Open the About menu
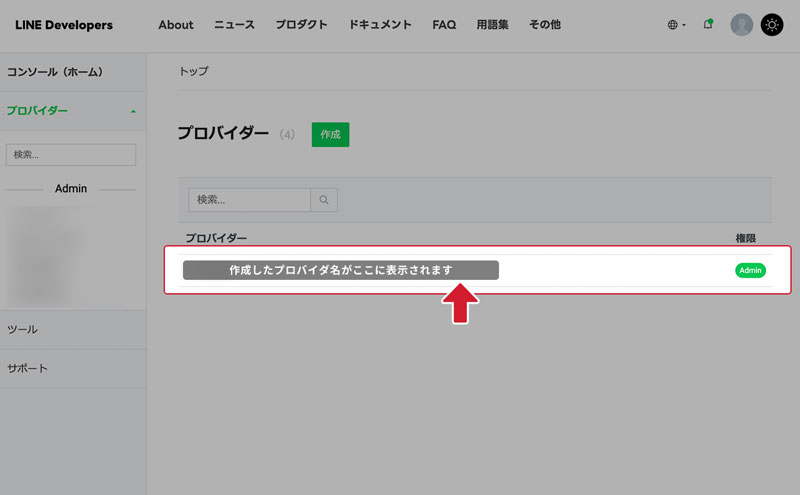The height and width of the screenshot is (495, 800). tap(176, 25)
